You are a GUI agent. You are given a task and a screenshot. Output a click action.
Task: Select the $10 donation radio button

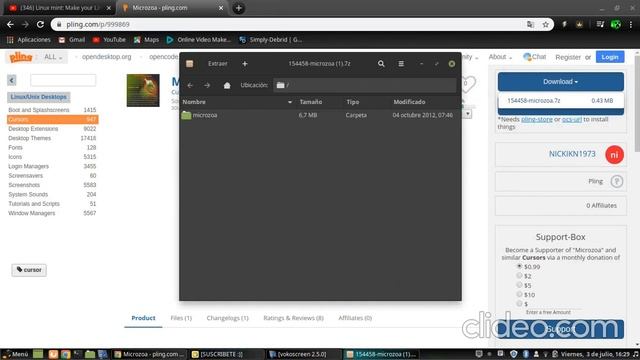pyautogui.click(x=519, y=294)
